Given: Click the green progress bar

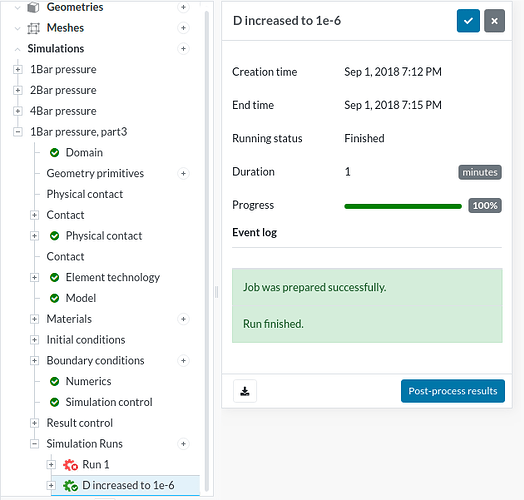Looking at the screenshot, I should 403,206.
